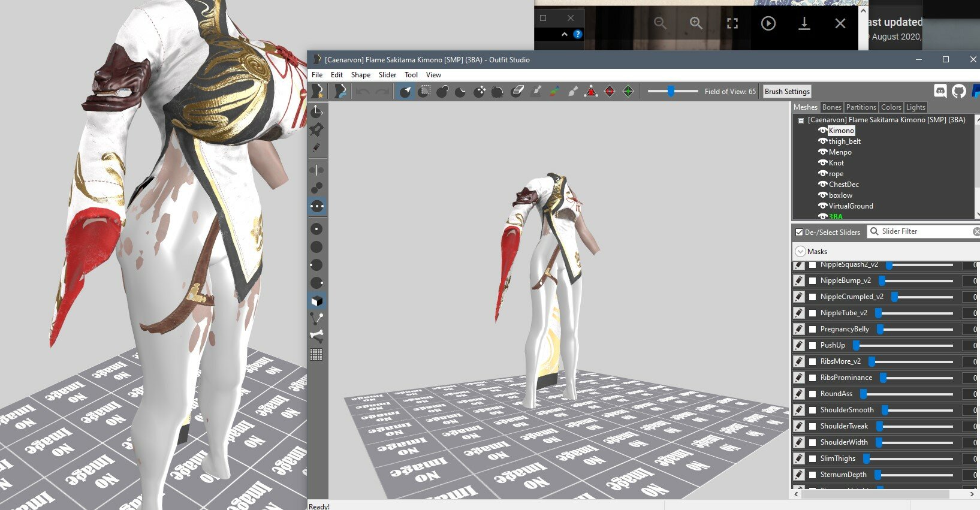Check the NippleBump_v2 slider checkbox

813,280
